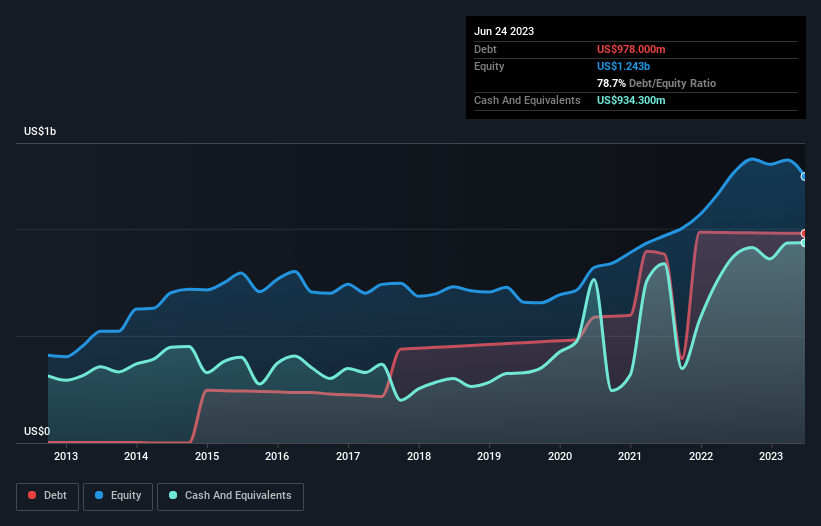Click the Equity row label in tooltip
This screenshot has width=821, height=526.
click(489, 66)
